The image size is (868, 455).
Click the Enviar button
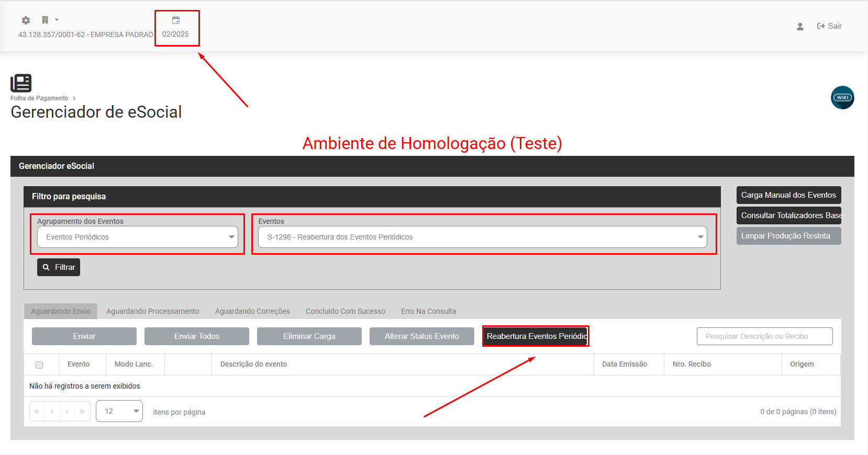[84, 336]
